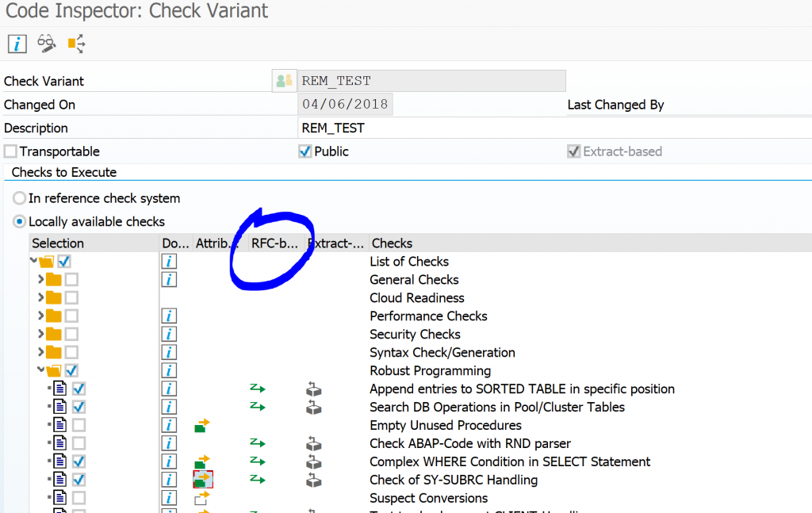
Task: Click attributes icon for Empty Unused Procedures
Action: coord(202,426)
